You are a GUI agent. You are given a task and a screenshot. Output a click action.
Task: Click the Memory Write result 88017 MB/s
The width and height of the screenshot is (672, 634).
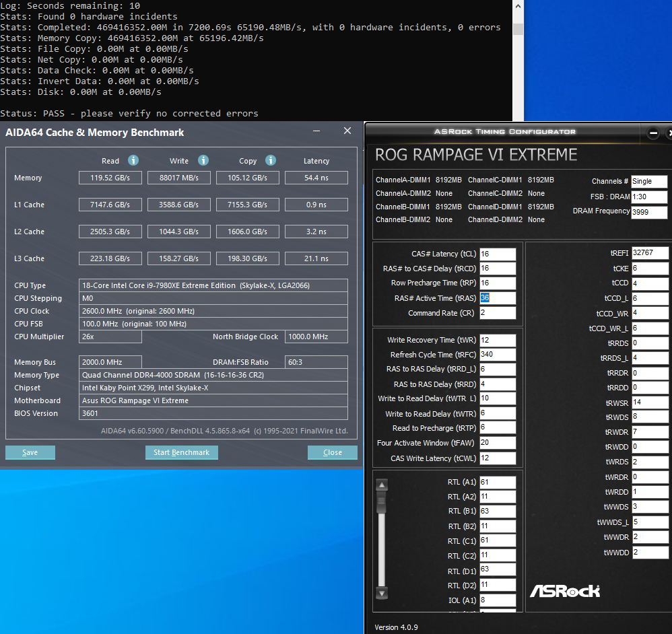coord(178,178)
